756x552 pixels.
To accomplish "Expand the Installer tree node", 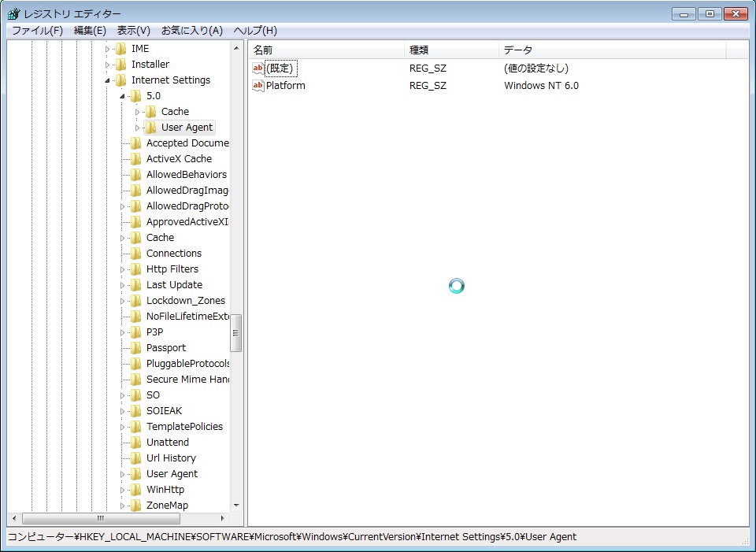I will coord(107,65).
